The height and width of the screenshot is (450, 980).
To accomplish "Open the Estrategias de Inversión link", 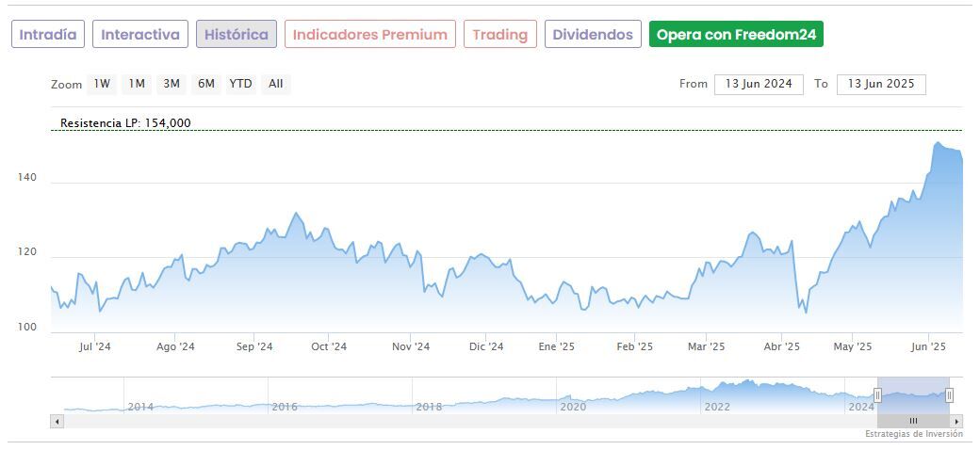I will click(914, 434).
